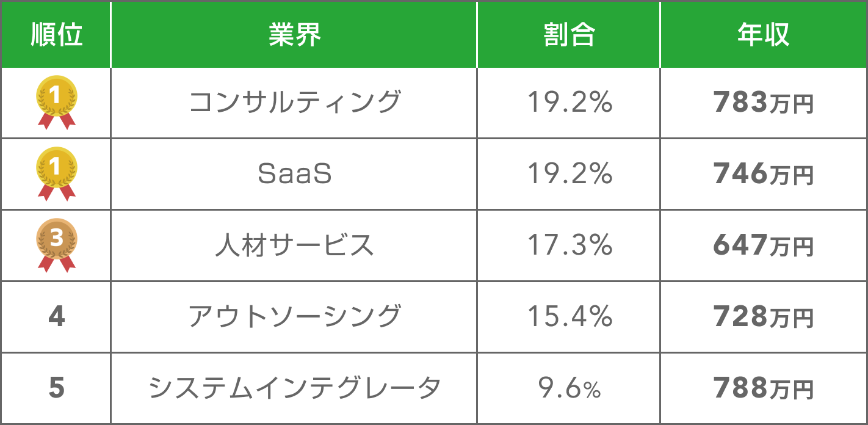868x425 pixels.
Task: Click the 人材サービス industry cell
Action: tap(294, 245)
